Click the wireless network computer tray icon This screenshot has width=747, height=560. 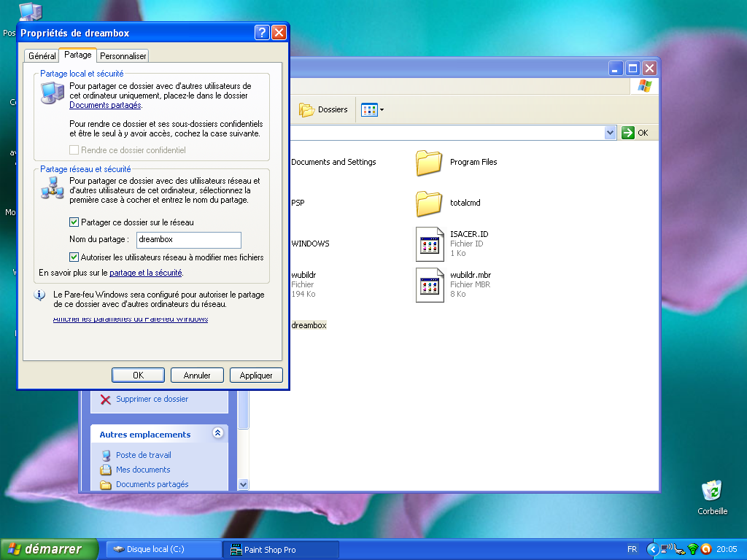coord(666,549)
